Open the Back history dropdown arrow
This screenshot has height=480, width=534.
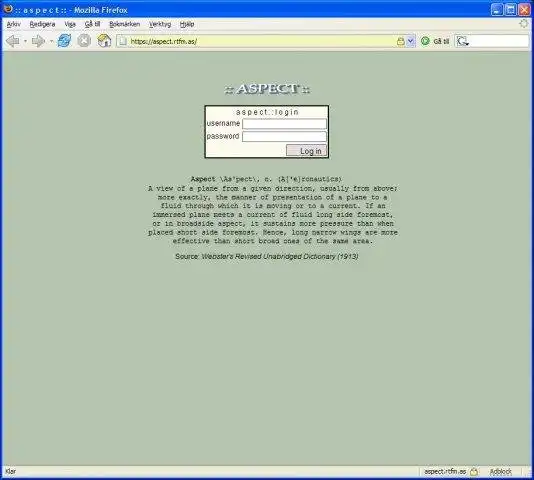(x=25, y=41)
